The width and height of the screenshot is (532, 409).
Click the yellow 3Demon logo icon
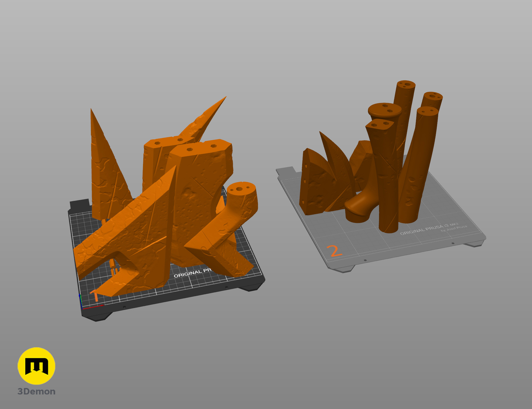[36, 366]
